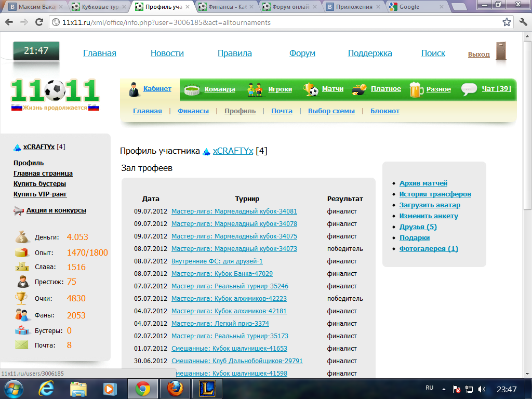
Task: Show hidden system tray icons arrow
Action: pos(444,389)
